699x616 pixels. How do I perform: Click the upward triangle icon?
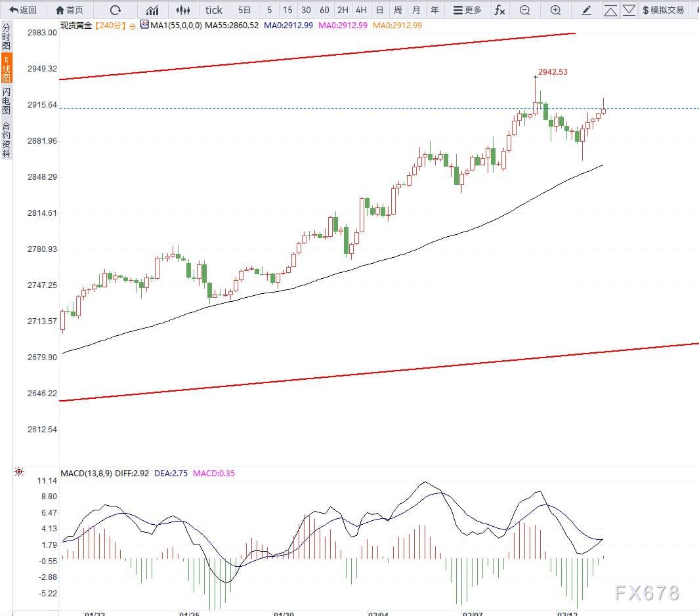(x=610, y=10)
